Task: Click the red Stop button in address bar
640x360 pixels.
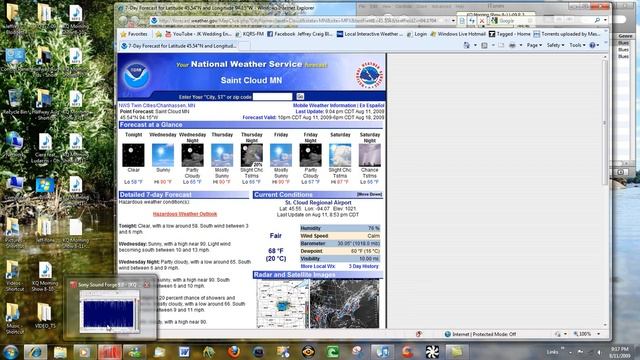Action: [x=482, y=20]
